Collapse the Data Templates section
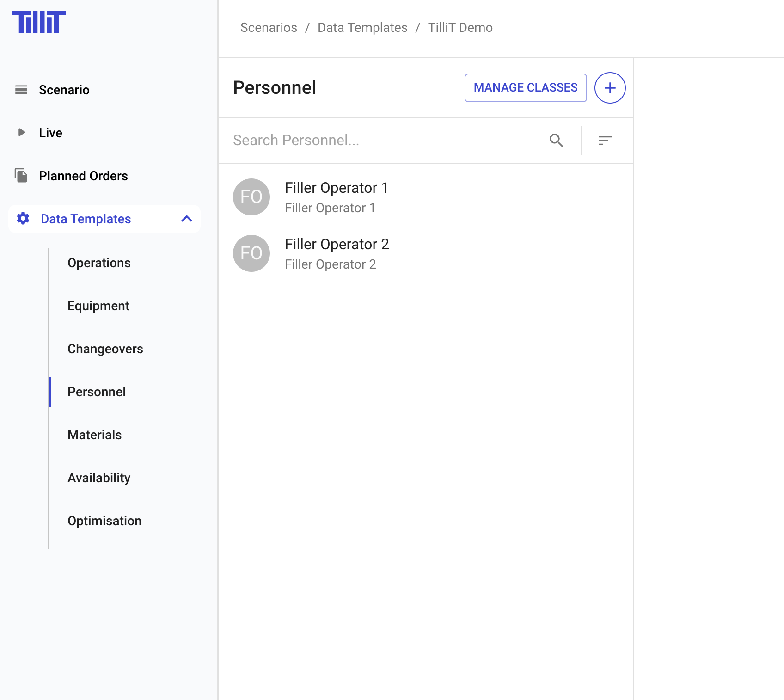The image size is (784, 700). tap(187, 219)
